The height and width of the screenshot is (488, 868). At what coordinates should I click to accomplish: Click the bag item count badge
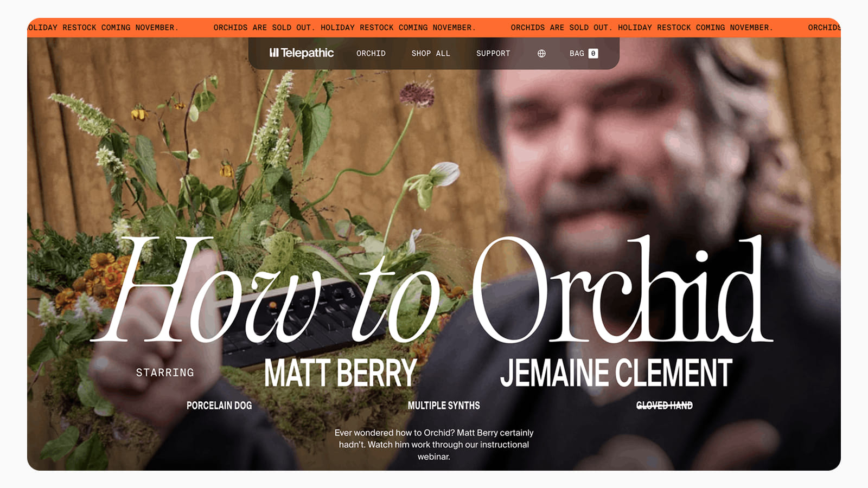[593, 53]
